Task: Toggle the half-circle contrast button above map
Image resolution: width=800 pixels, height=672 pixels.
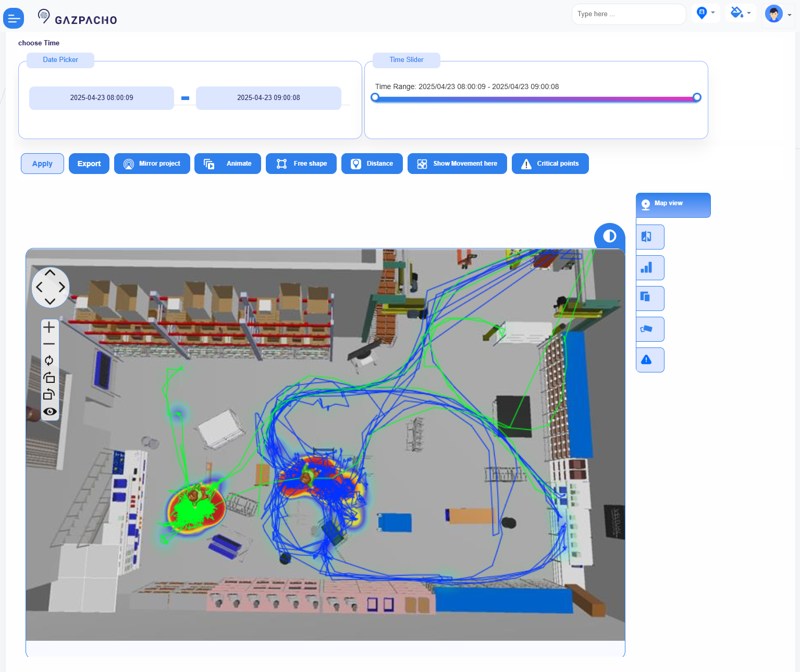Action: [x=609, y=237]
